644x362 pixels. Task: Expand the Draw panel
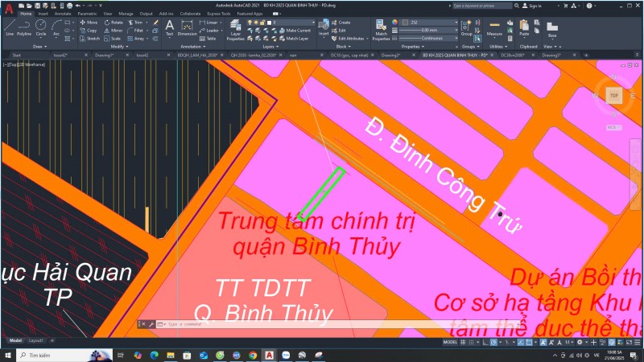39,47
